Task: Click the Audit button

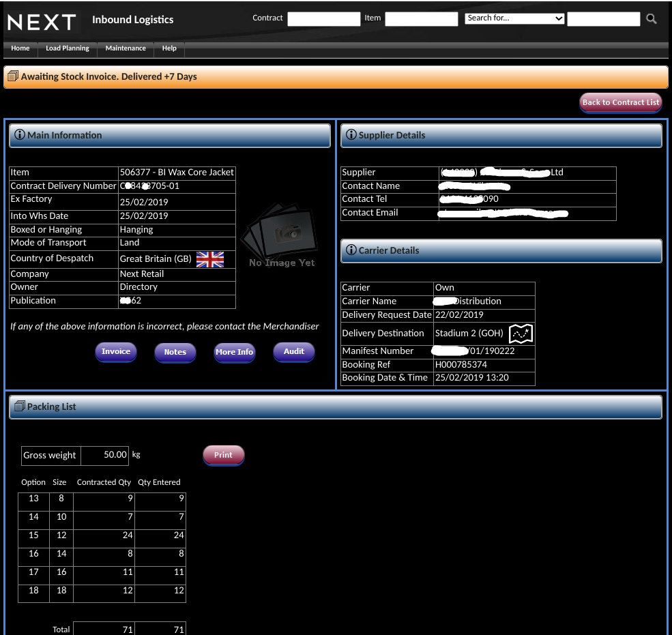Action: pos(293,352)
